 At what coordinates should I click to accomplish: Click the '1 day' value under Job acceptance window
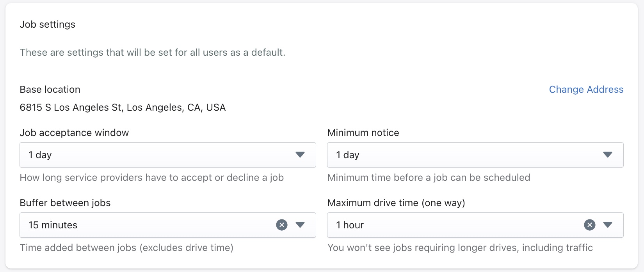click(x=40, y=155)
